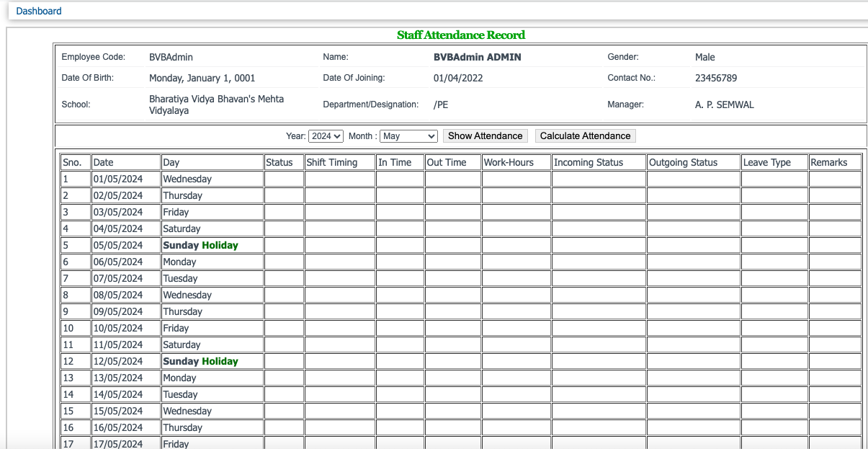Click the Out Time column header

[453, 162]
